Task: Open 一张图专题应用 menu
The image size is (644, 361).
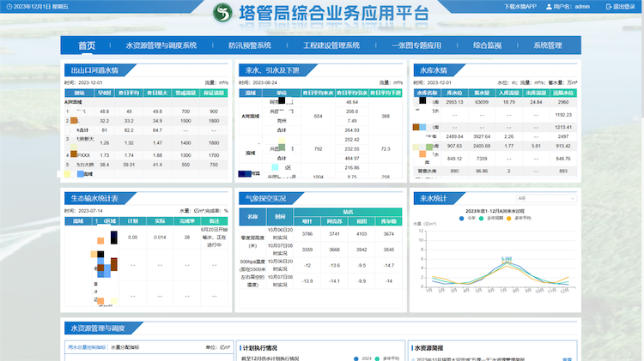Action: pos(416,45)
